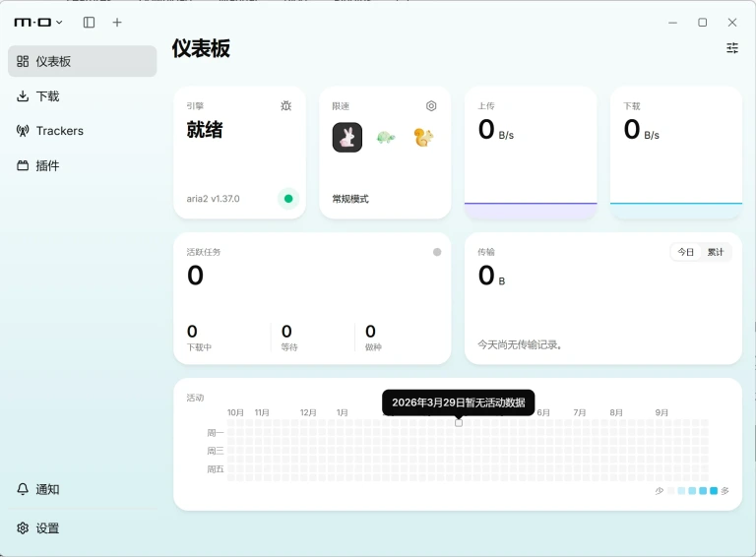Click the 今天尚无传输记录 message
This screenshot has height=557, width=756.
[x=520, y=345]
